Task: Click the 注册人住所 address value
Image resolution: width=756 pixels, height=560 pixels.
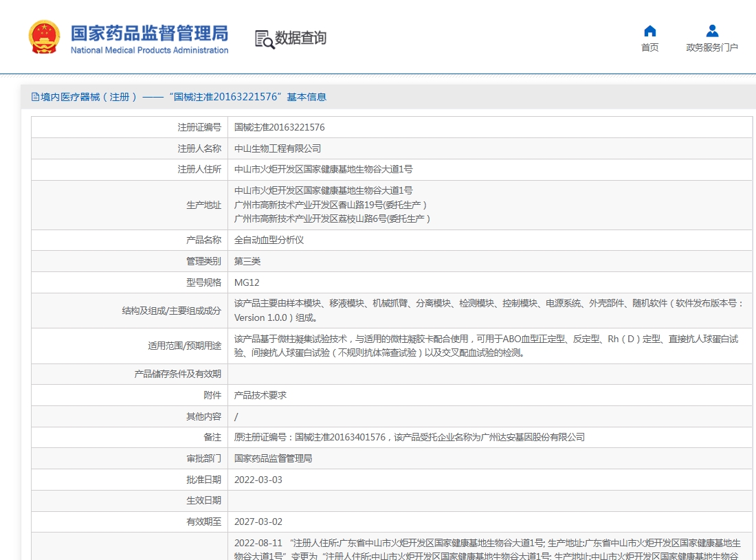Action: click(x=324, y=169)
